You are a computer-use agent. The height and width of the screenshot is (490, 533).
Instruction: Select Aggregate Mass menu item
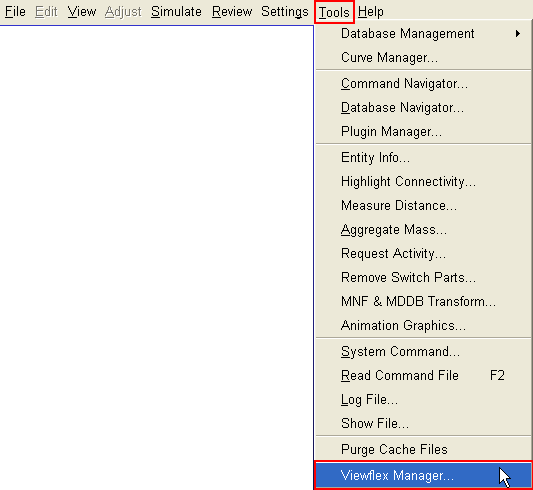[x=423, y=230]
